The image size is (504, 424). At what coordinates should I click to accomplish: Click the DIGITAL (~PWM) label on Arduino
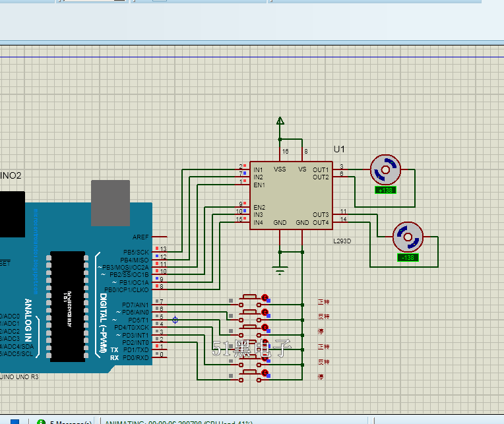(x=103, y=323)
